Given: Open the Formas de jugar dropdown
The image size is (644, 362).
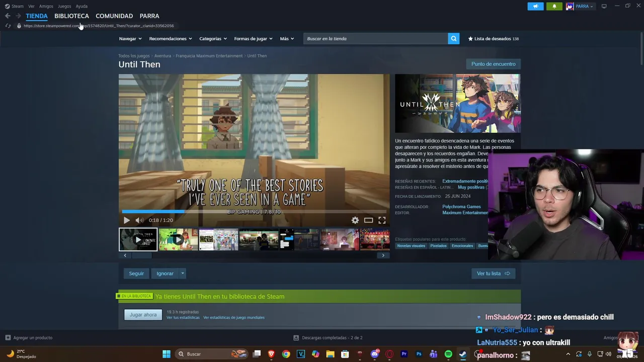Looking at the screenshot, I should (253, 39).
